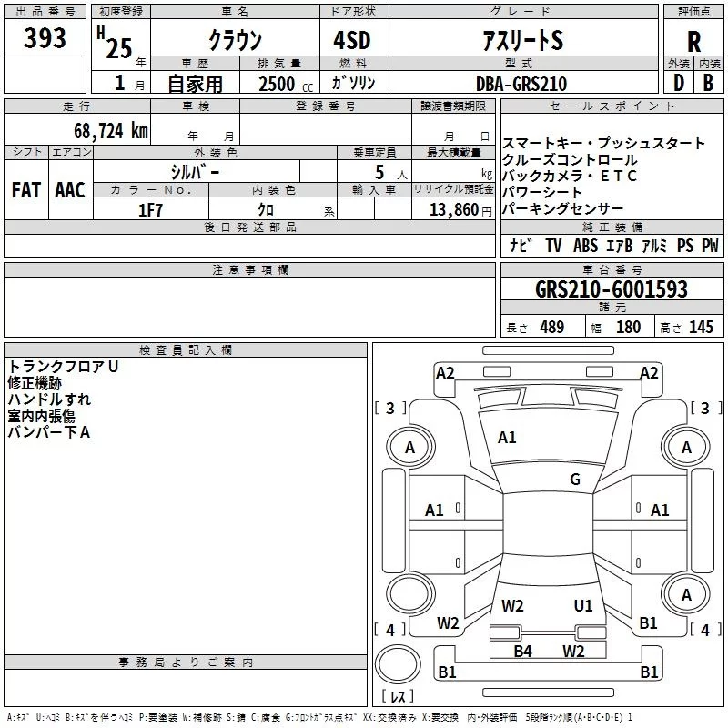Viewport: 728px width, 728px height.
Task: Click the B4 mark on the rear bumper
Action: point(522,652)
